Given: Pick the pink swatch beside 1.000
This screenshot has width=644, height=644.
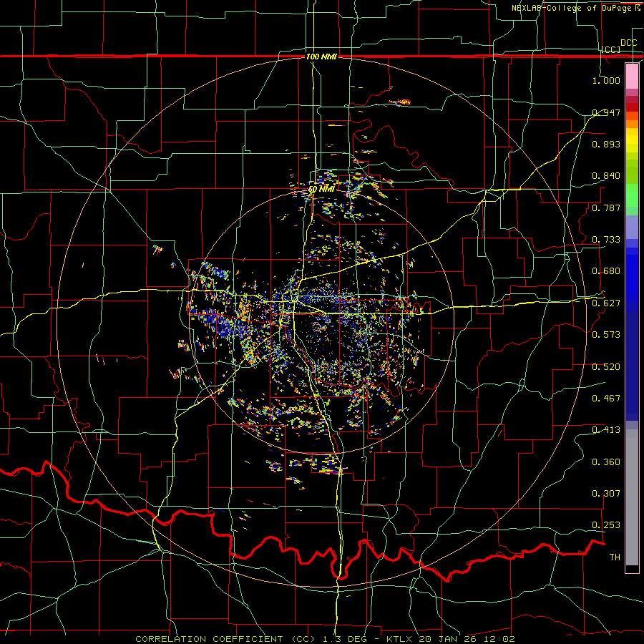Looking at the screenshot, I should [632, 76].
